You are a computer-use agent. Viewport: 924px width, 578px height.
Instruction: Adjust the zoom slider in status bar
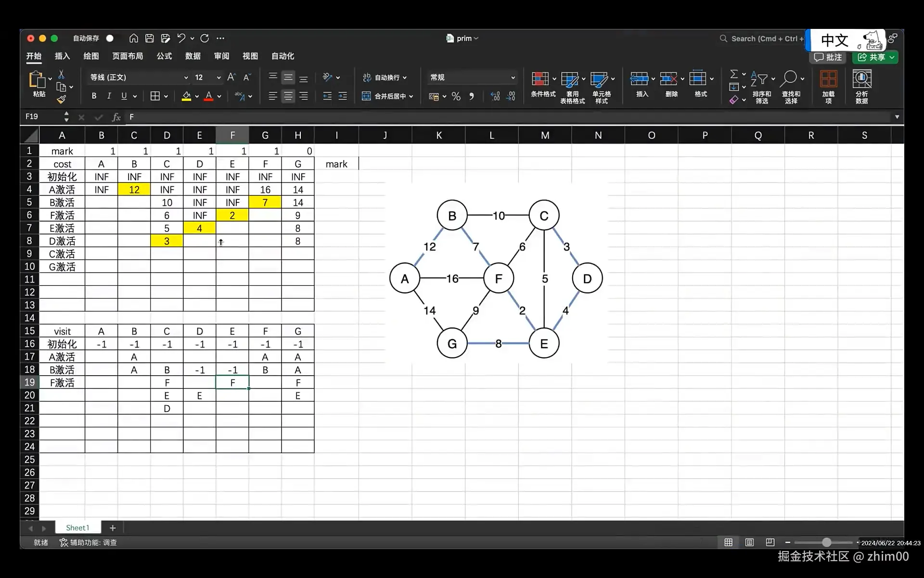[826, 542]
